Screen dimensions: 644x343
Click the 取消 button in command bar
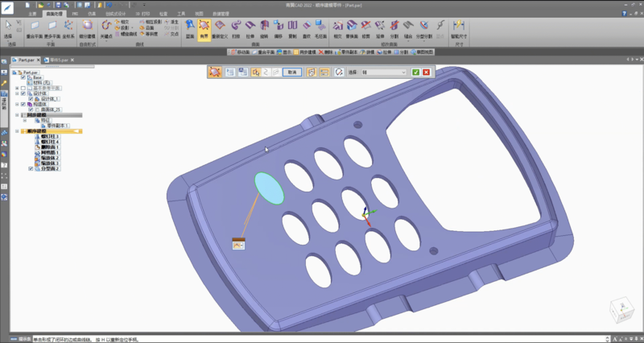pos(292,72)
